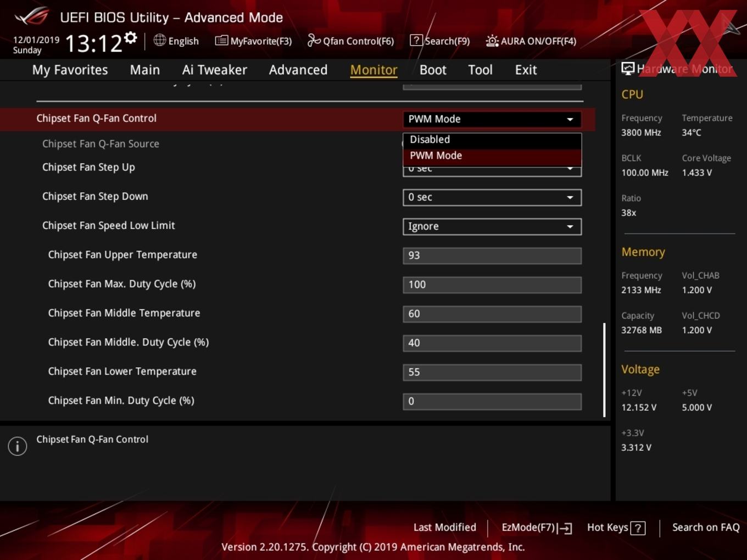Click Search(F9) question mark icon
This screenshot has height=560, width=747.
coord(416,40)
